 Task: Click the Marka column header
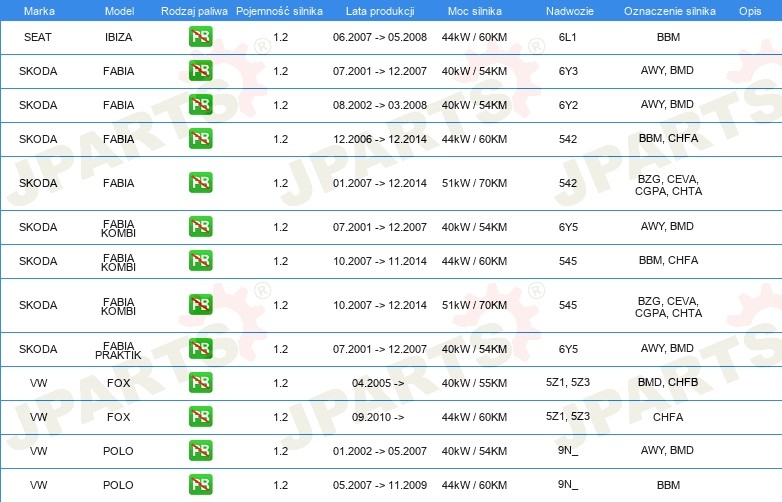click(x=39, y=11)
